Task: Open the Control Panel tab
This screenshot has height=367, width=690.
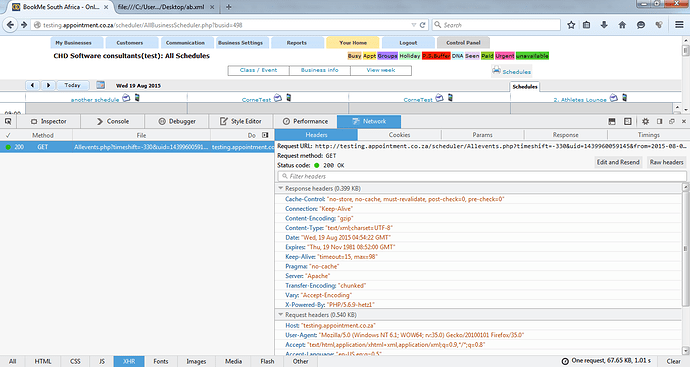Action: point(463,43)
